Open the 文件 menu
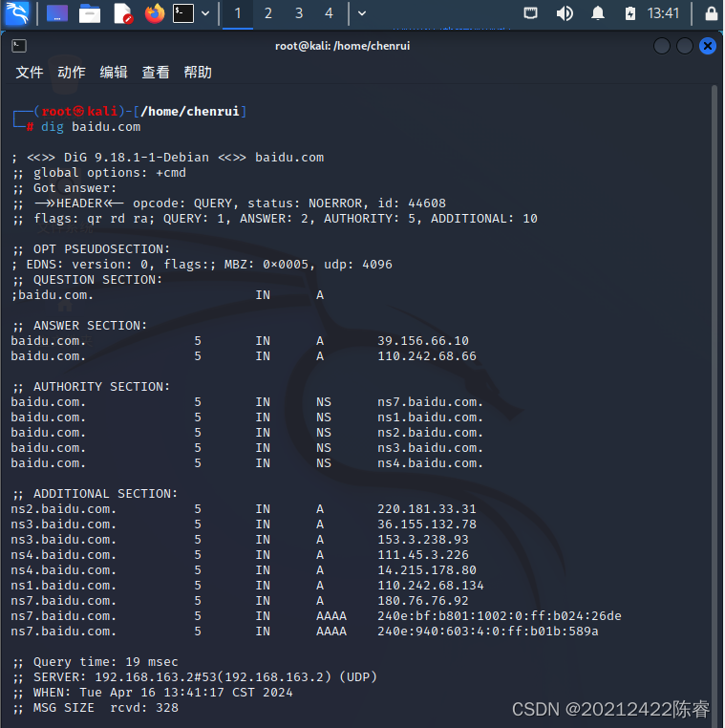Image resolution: width=725 pixels, height=728 pixels. pos(30,73)
